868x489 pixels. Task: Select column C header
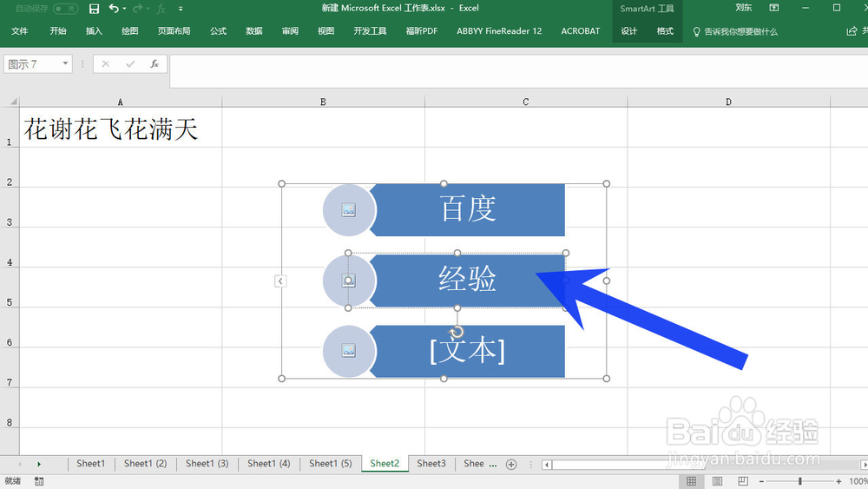click(x=525, y=102)
